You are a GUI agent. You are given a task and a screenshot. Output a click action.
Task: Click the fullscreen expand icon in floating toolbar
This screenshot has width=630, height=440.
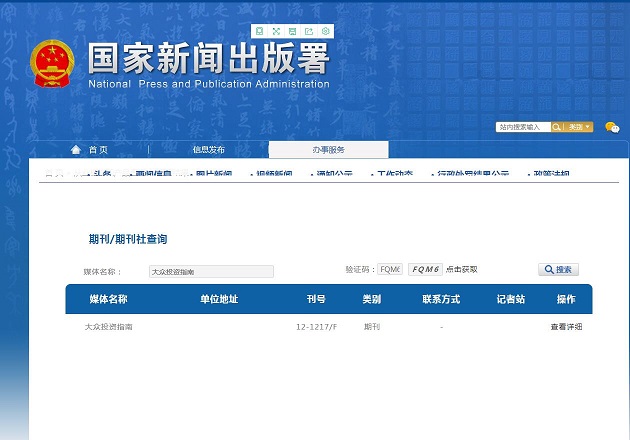(276, 32)
